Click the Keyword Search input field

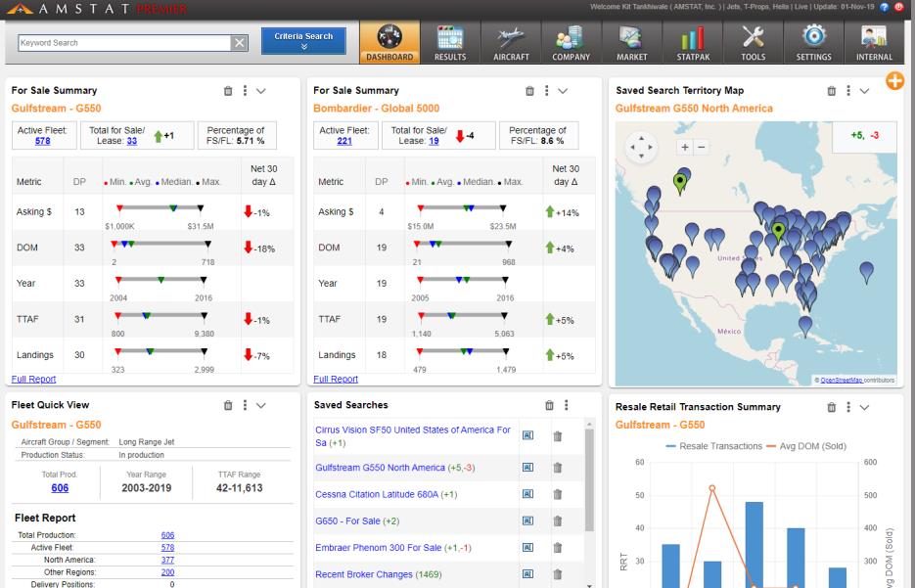[124, 43]
